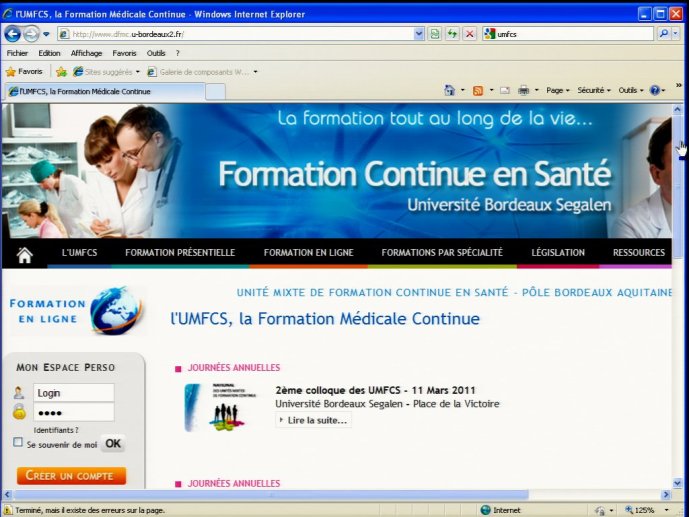Expand the RSS feeds dropdown arrow
689x517 pixels.
[x=491, y=90]
